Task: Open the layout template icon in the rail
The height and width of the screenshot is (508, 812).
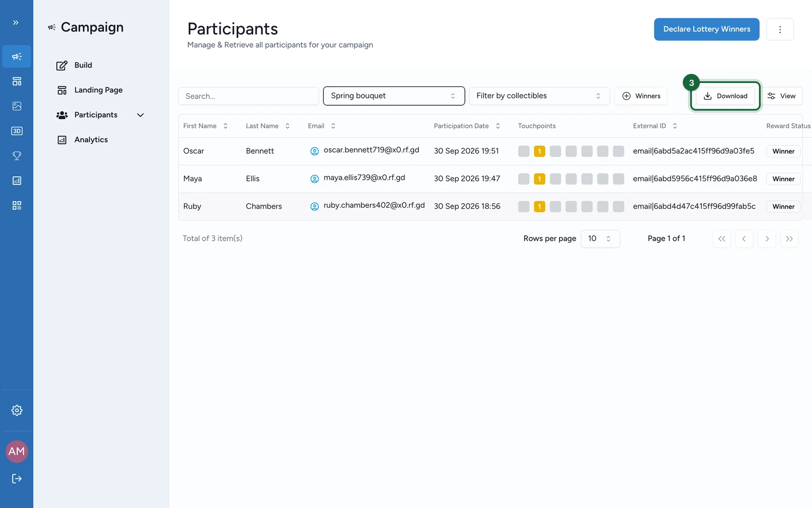Action: coord(17,81)
